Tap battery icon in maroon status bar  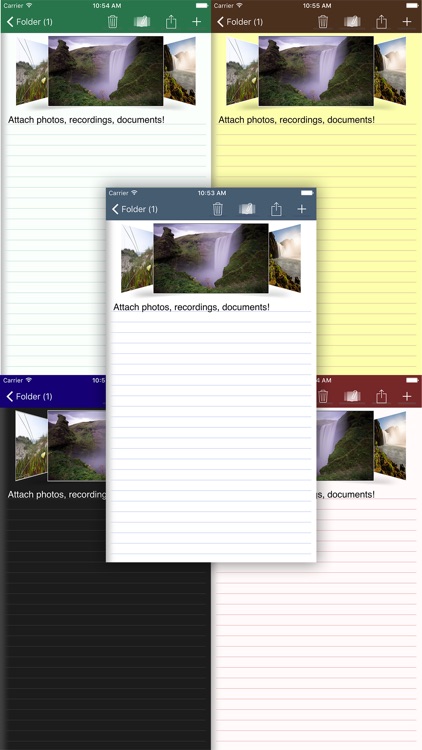412,380
